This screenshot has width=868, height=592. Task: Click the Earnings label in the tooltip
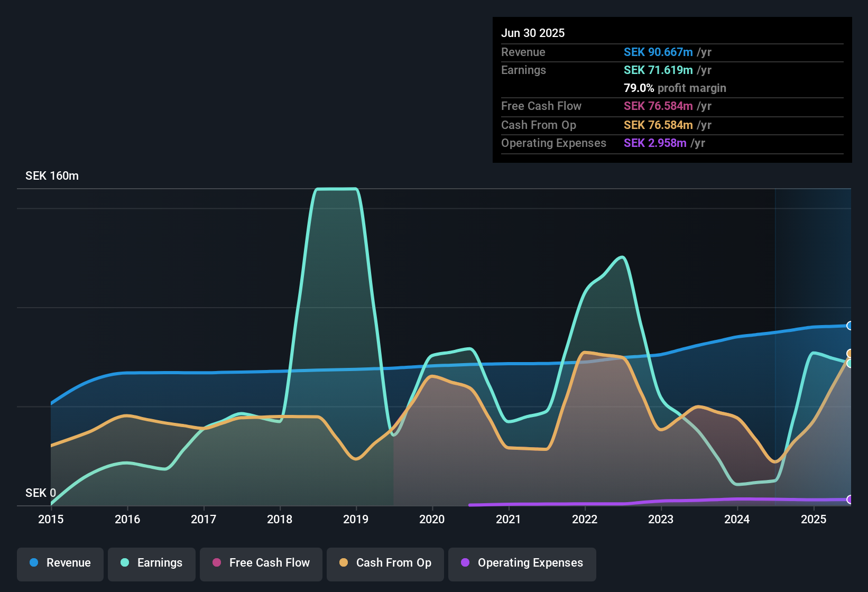click(x=523, y=70)
